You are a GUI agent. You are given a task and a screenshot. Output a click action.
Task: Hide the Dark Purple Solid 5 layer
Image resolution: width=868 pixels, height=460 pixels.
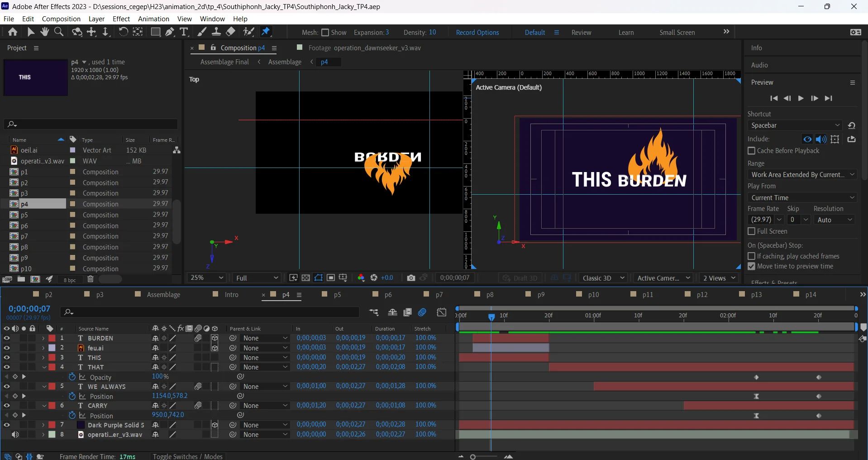7,425
